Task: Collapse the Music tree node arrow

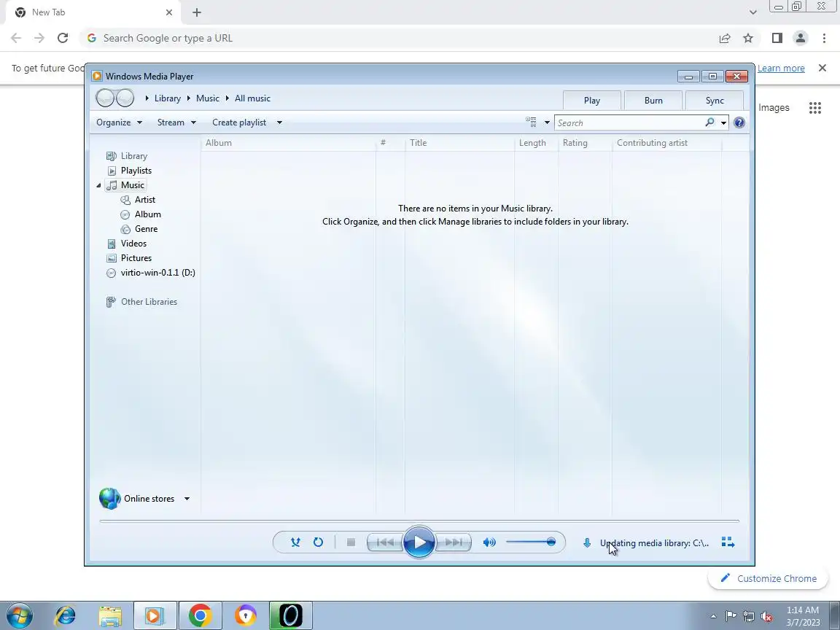Action: (x=98, y=185)
